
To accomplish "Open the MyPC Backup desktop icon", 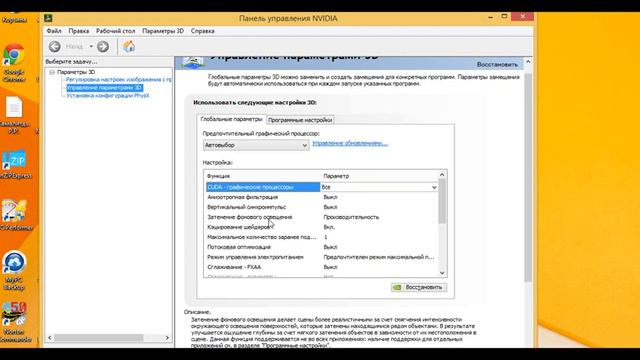I will click(14, 271).
